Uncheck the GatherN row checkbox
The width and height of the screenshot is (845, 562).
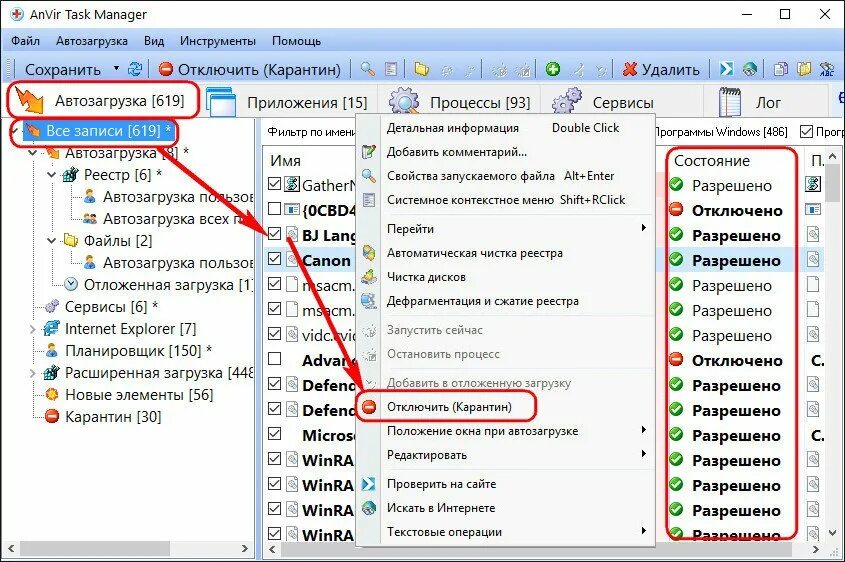click(274, 184)
